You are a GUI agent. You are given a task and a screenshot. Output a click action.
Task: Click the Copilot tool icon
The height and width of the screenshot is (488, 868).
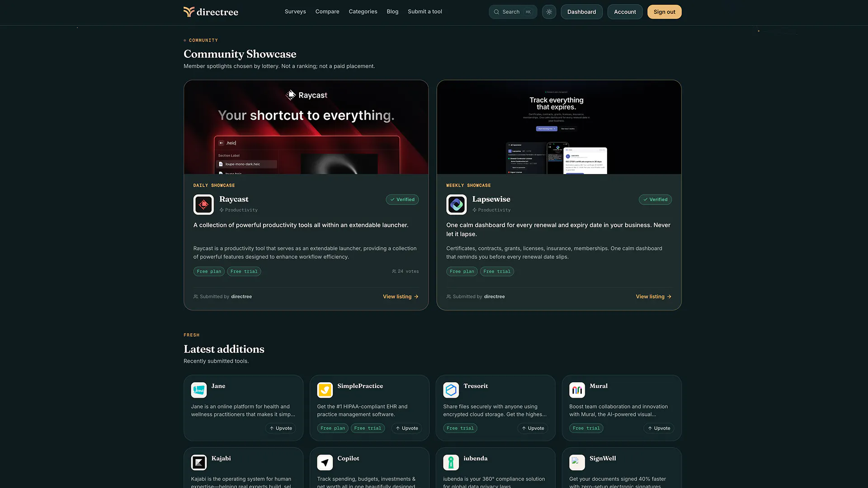(325, 462)
